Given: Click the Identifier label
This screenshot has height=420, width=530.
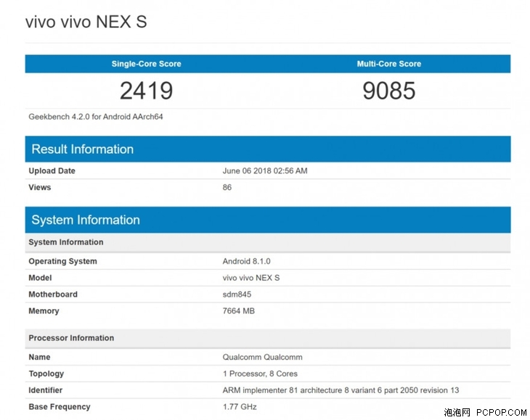Looking at the screenshot, I should coord(45,390).
